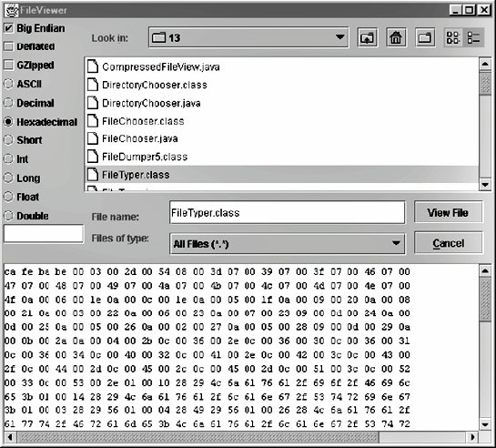Switch to list view mode
This screenshot has height=448, width=496.
point(453,37)
